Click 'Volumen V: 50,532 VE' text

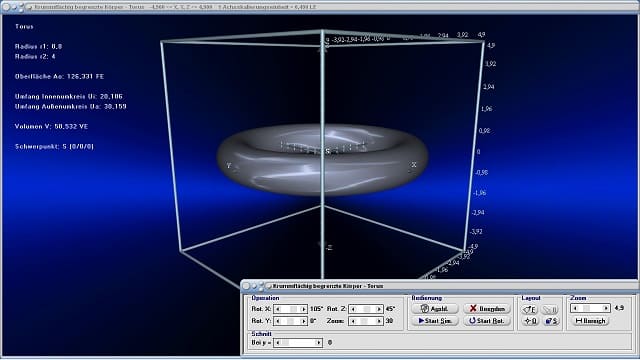[51, 127]
